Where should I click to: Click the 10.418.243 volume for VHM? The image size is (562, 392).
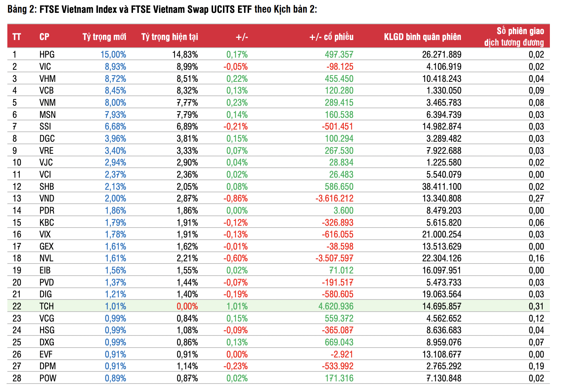click(442, 79)
